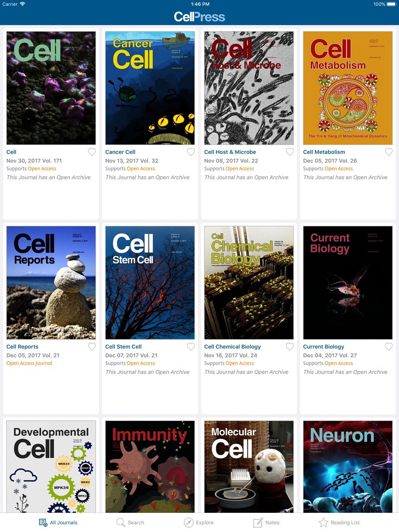399x532 pixels.
Task: Go to the Reading List tab
Action: point(339,522)
